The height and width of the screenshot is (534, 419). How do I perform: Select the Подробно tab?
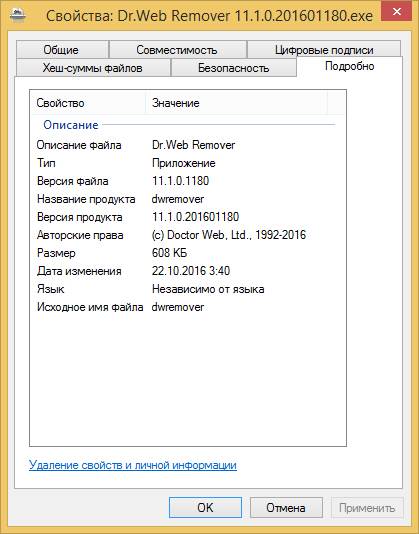pos(350,66)
